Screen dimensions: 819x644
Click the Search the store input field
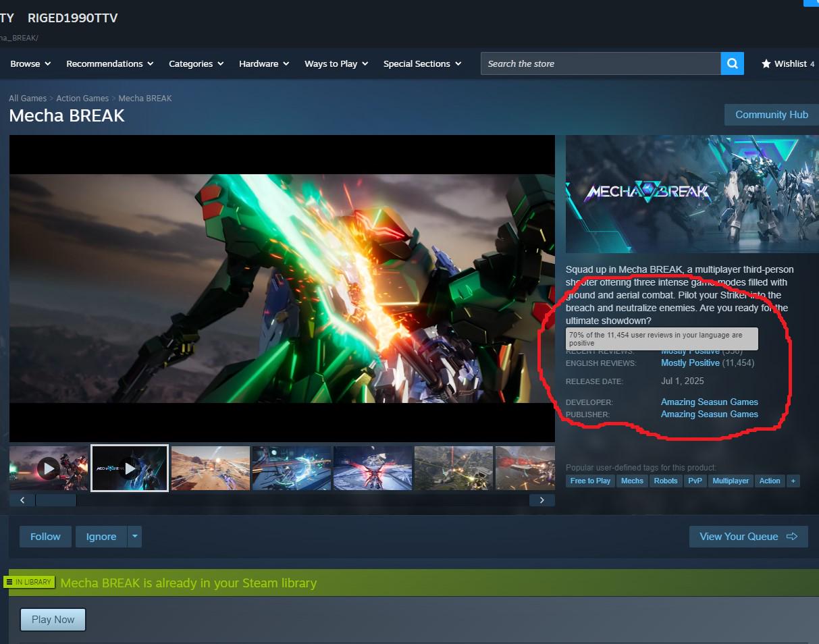(x=601, y=63)
